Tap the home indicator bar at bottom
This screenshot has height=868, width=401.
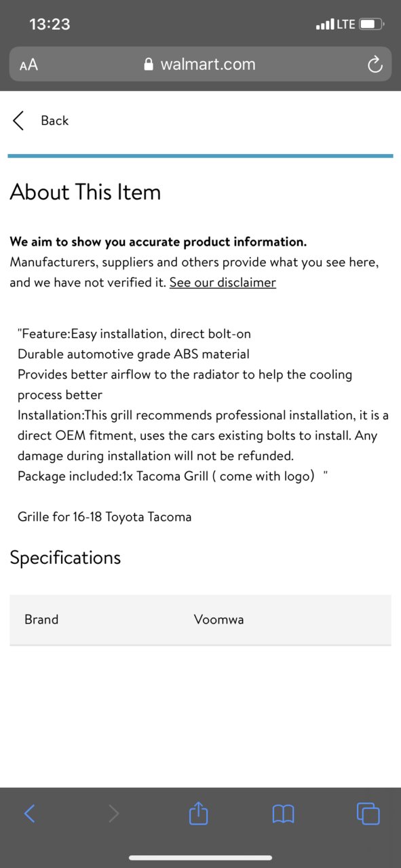(x=200, y=858)
